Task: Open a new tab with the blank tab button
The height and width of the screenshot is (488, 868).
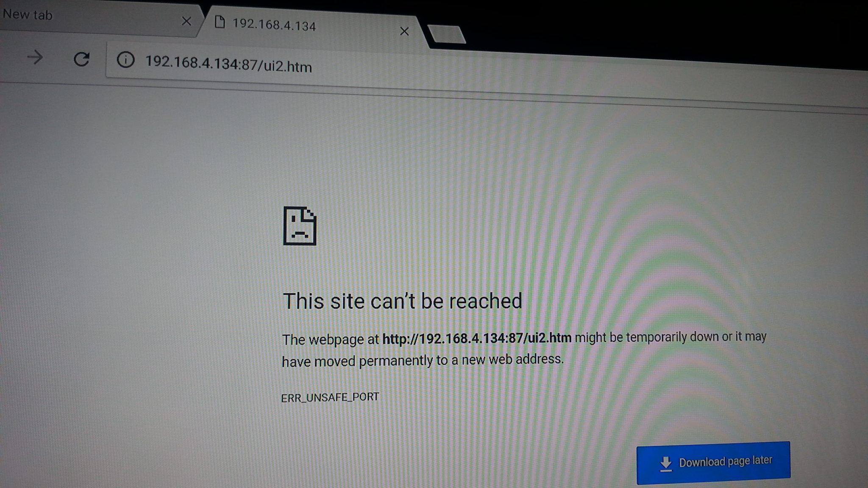Action: pyautogui.click(x=447, y=34)
